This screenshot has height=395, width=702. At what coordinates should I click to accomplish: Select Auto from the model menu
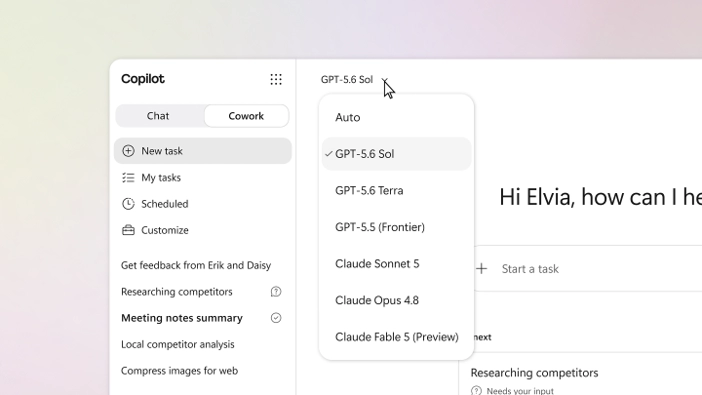396,117
